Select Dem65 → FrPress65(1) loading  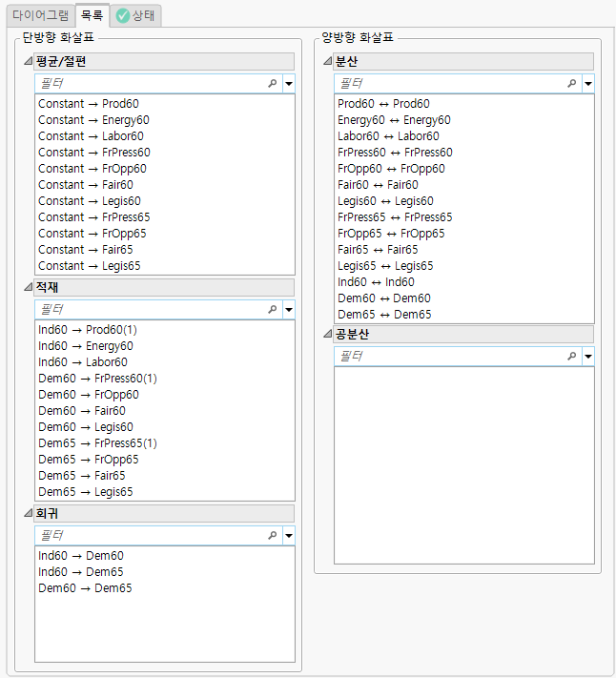pyautogui.click(x=165, y=443)
